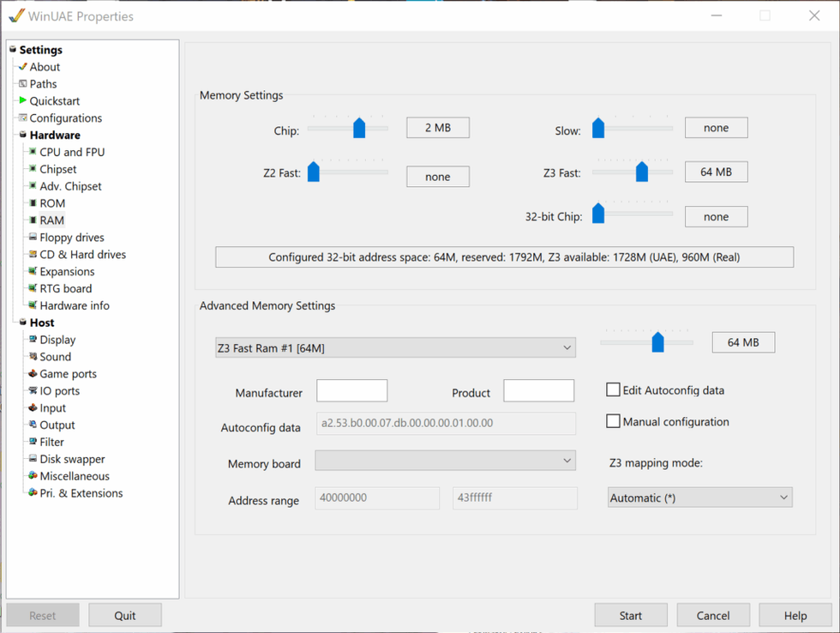This screenshot has height=633, width=840.
Task: Click the Reset button
Action: coord(42,615)
